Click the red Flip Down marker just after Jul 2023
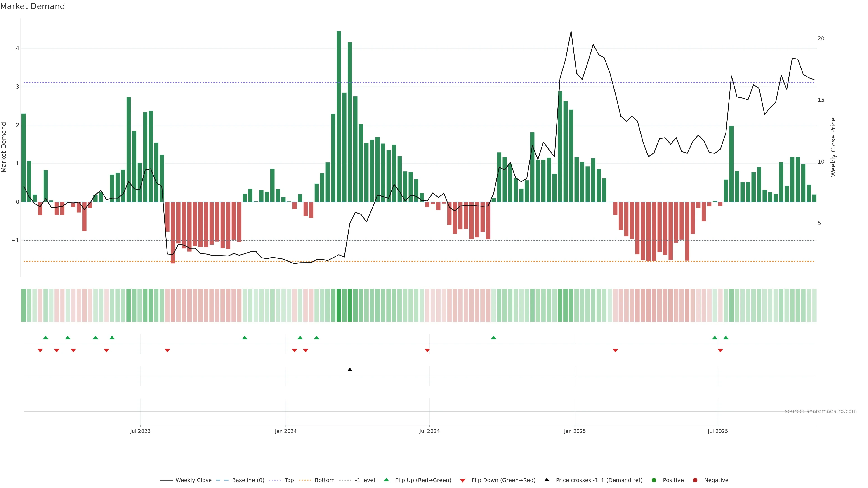The image size is (868, 488). tap(167, 351)
